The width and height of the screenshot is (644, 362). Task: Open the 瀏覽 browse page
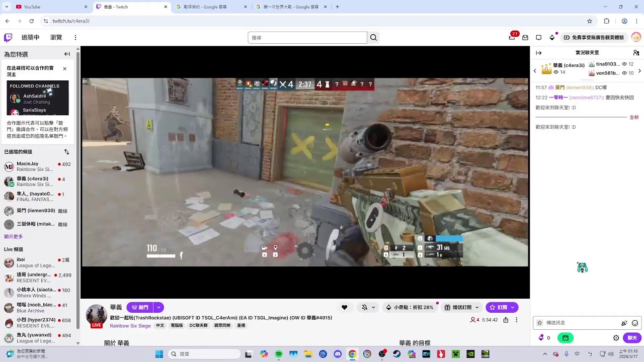click(x=56, y=37)
